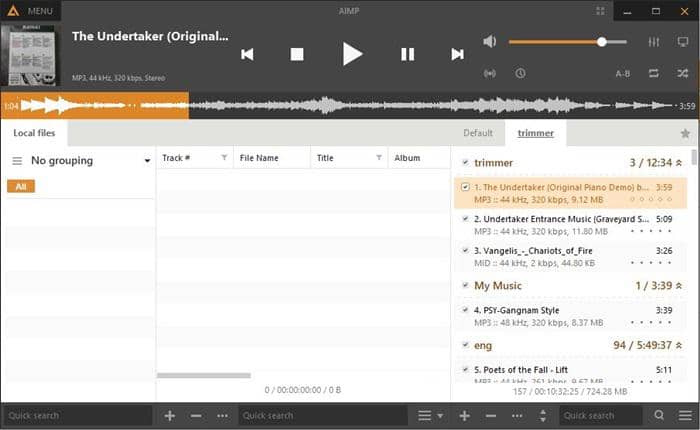This screenshot has width=700, height=430.
Task: Toggle checkbox for eng group
Action: point(465,345)
